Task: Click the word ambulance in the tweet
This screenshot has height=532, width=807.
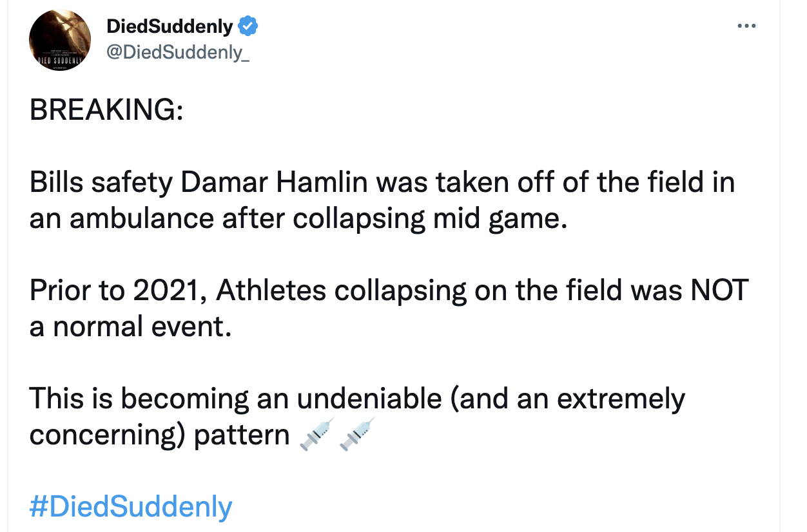Action: point(141,219)
